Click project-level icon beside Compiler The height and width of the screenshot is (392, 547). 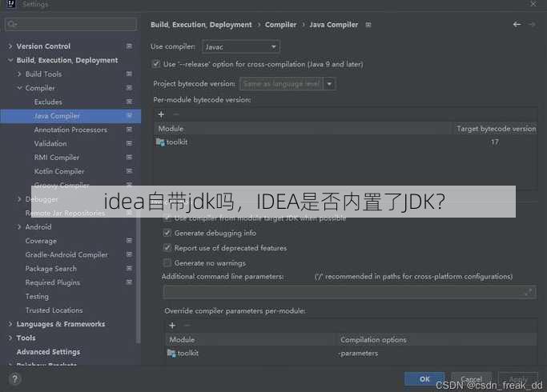[x=129, y=88]
